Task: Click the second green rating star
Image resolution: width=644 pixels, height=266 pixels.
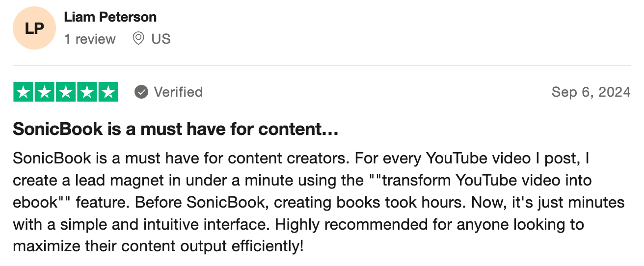Action: pyautogui.click(x=44, y=92)
